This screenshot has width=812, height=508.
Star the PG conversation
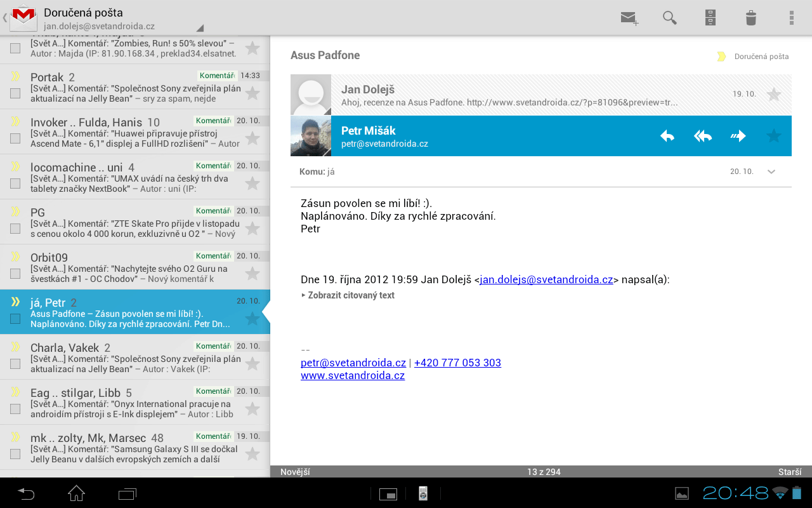pyautogui.click(x=252, y=228)
